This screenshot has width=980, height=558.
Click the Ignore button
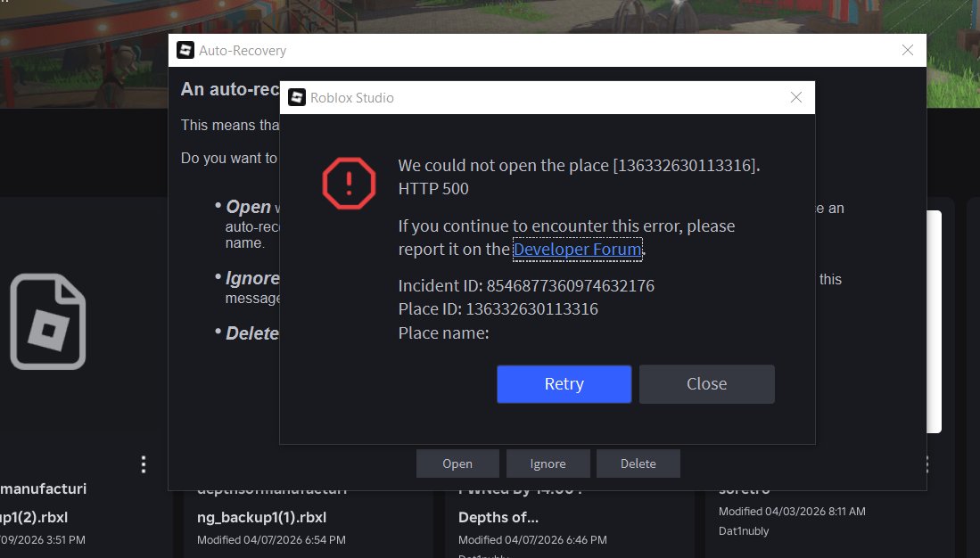click(x=548, y=464)
